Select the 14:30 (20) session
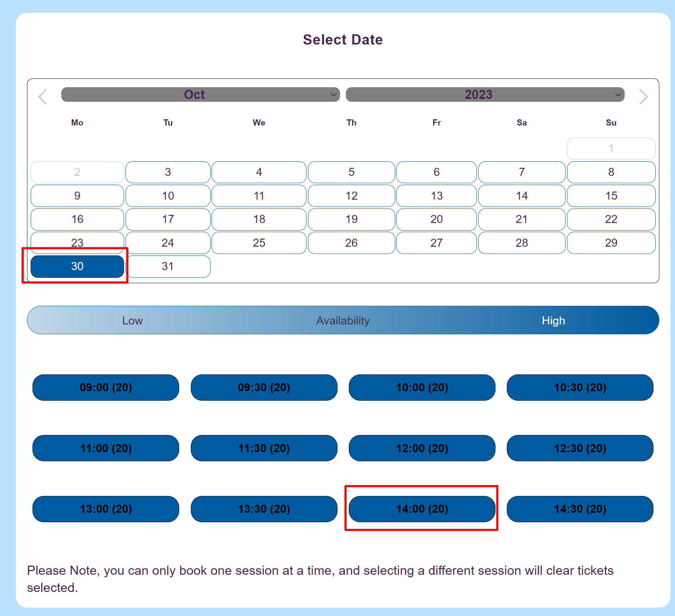 (x=580, y=509)
